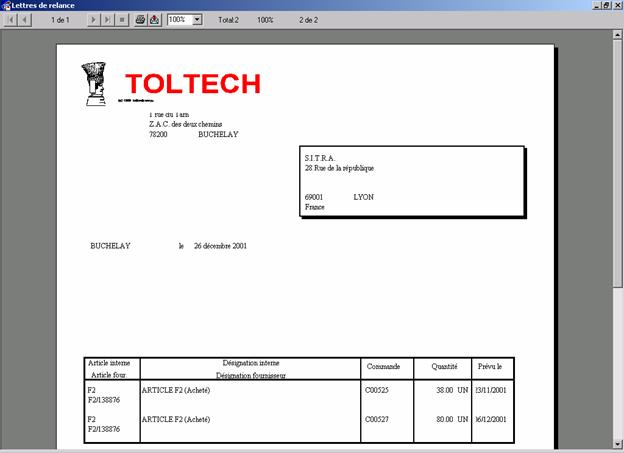This screenshot has height=453, width=624.
Task: Minimize the Lettres de relance window
Action: pyautogui.click(x=597, y=5)
